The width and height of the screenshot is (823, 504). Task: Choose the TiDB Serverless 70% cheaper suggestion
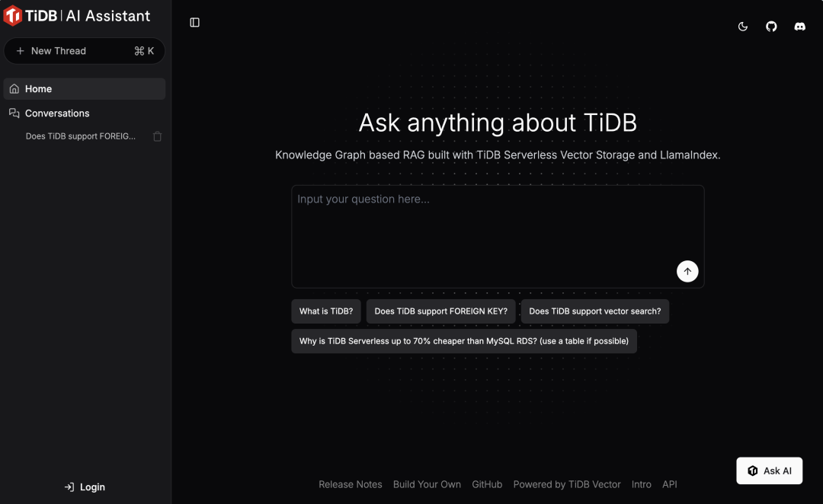(x=464, y=341)
